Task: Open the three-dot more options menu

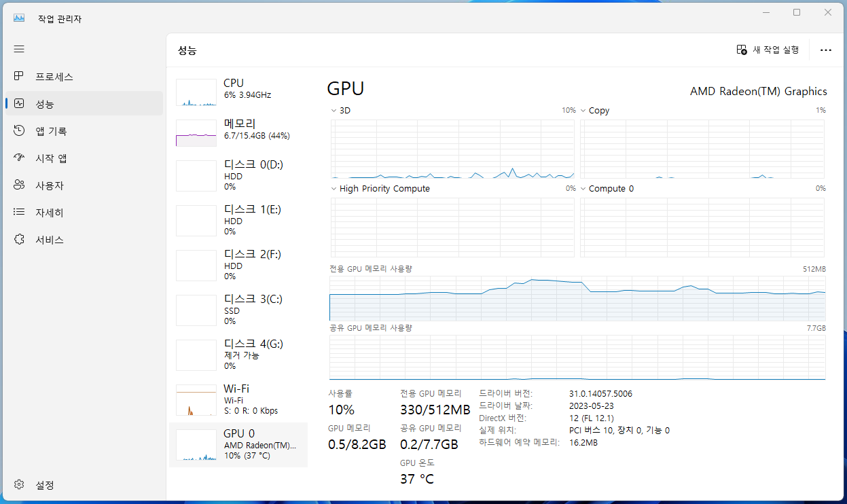Action: [825, 50]
